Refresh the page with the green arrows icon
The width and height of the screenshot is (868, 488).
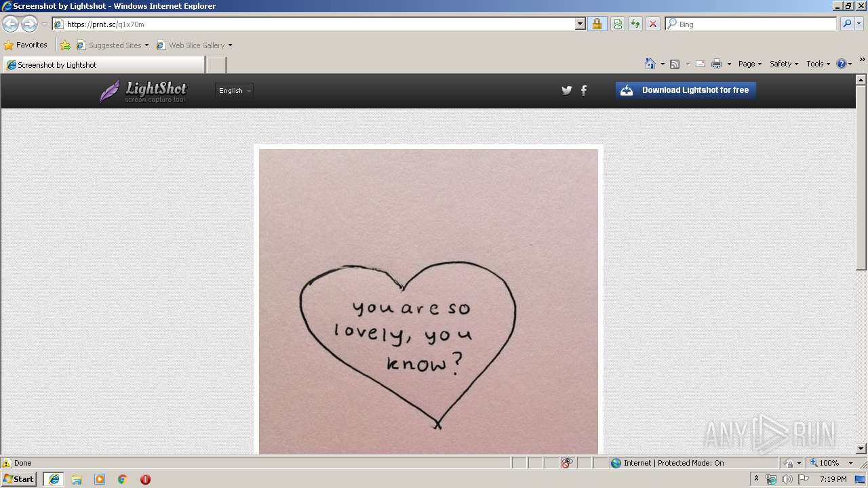click(x=635, y=24)
